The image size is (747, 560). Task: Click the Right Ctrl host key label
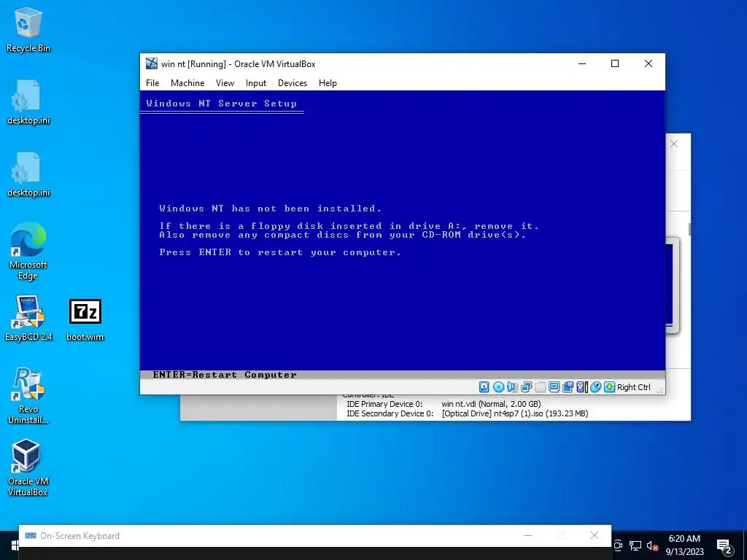click(x=634, y=388)
